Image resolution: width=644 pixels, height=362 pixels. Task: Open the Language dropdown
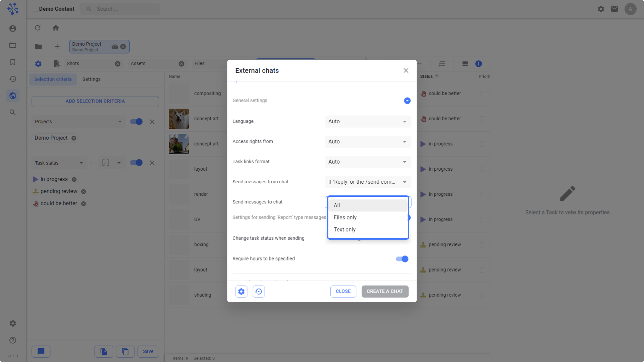point(368,121)
